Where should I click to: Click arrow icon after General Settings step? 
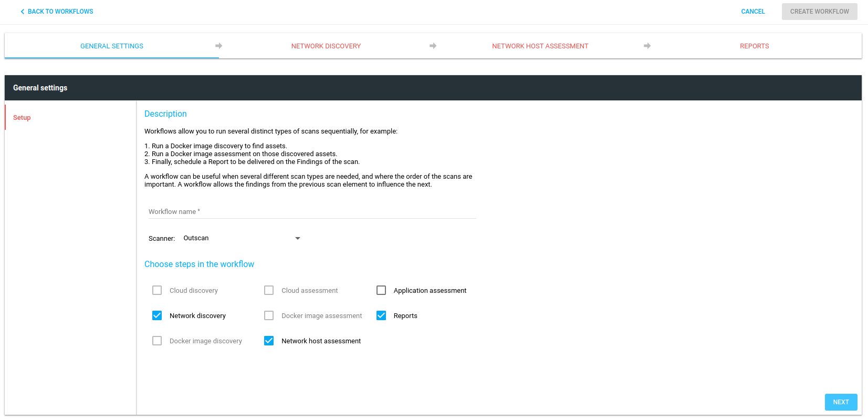[x=219, y=46]
